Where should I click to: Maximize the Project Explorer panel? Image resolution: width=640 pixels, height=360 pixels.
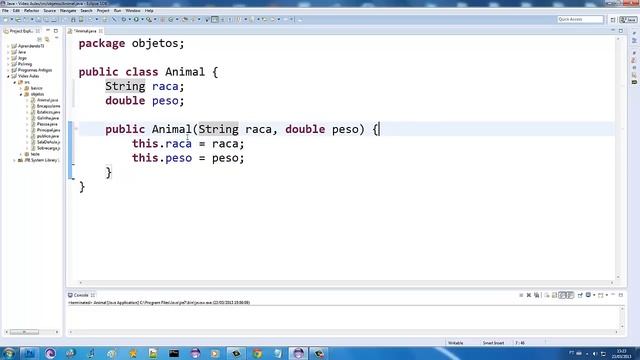point(56,31)
